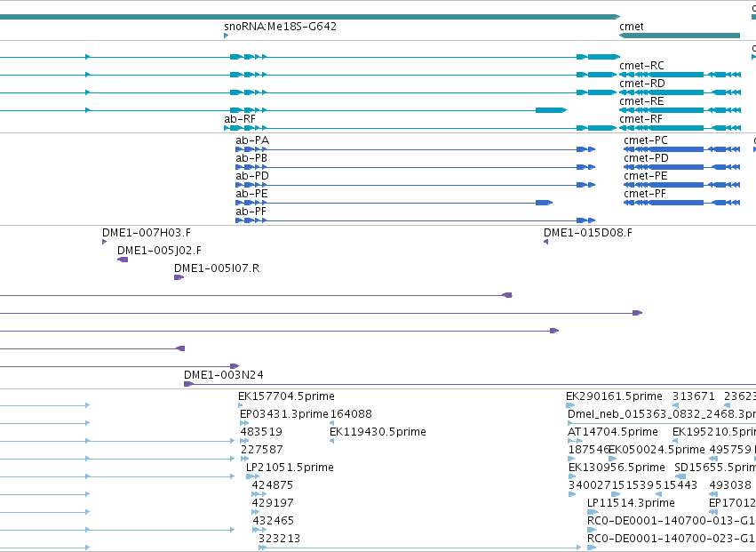Select the cmet-RE transcript label
Viewport: 756px width, 552px height.
coord(641,101)
